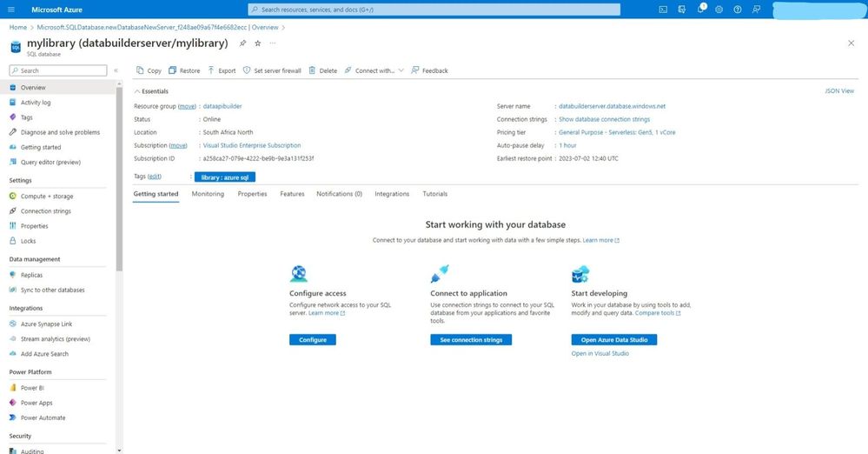The height and width of the screenshot is (454, 868).
Task: Open the Cloud Shell icon
Action: tap(663, 10)
